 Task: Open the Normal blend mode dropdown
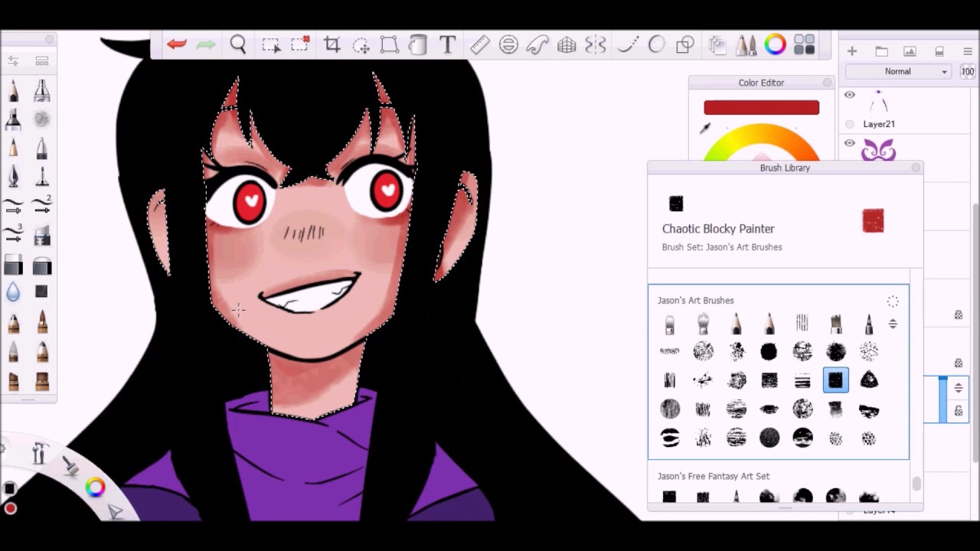click(898, 71)
